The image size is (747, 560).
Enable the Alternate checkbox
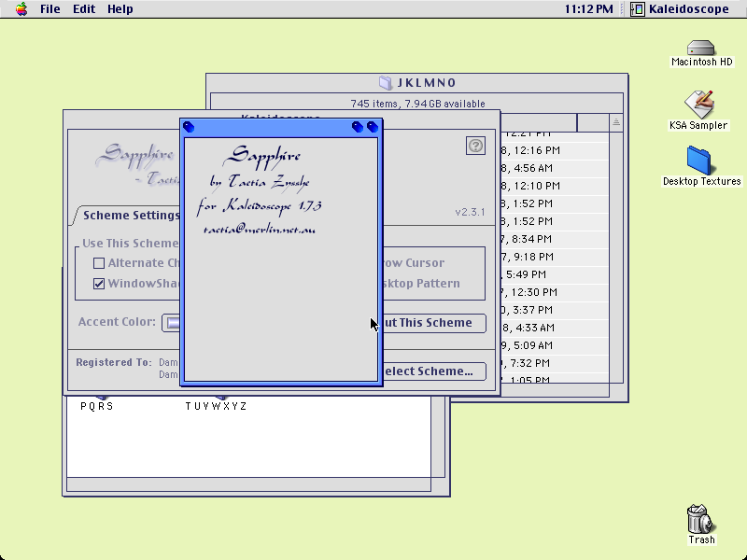(99, 263)
